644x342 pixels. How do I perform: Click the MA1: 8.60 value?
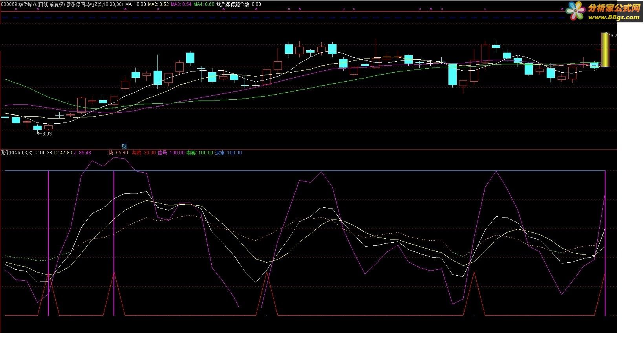click(135, 4)
